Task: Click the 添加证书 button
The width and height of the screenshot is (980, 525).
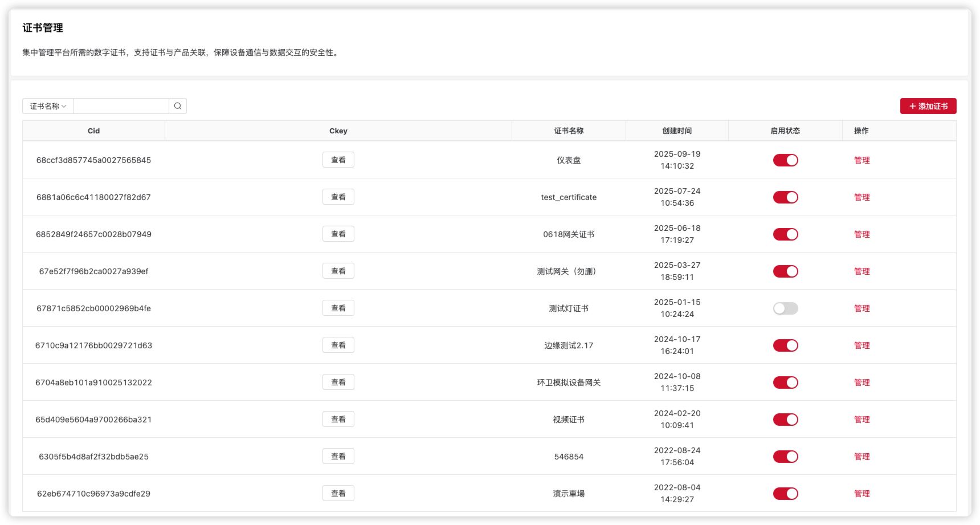Action: [x=928, y=106]
